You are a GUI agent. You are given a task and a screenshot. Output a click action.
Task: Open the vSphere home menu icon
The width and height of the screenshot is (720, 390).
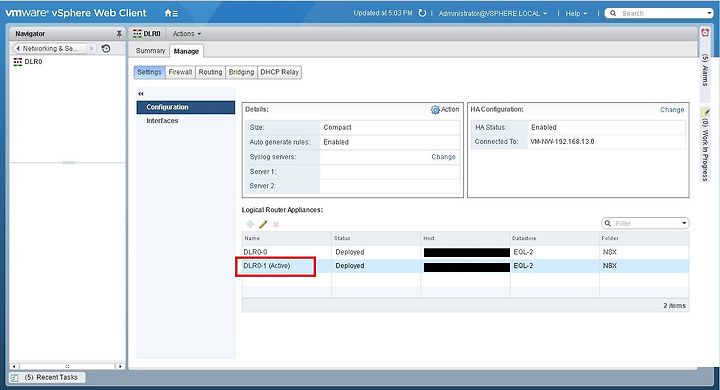click(171, 13)
